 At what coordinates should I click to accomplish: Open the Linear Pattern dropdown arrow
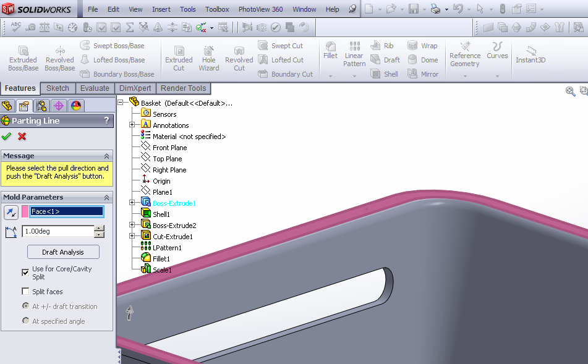coord(354,76)
